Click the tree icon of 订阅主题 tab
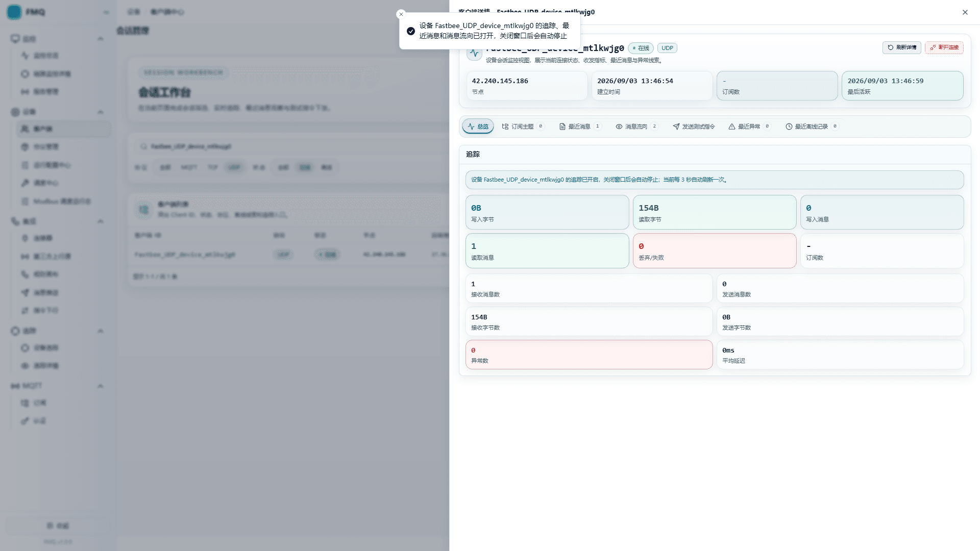This screenshot has width=980, height=551. (505, 127)
